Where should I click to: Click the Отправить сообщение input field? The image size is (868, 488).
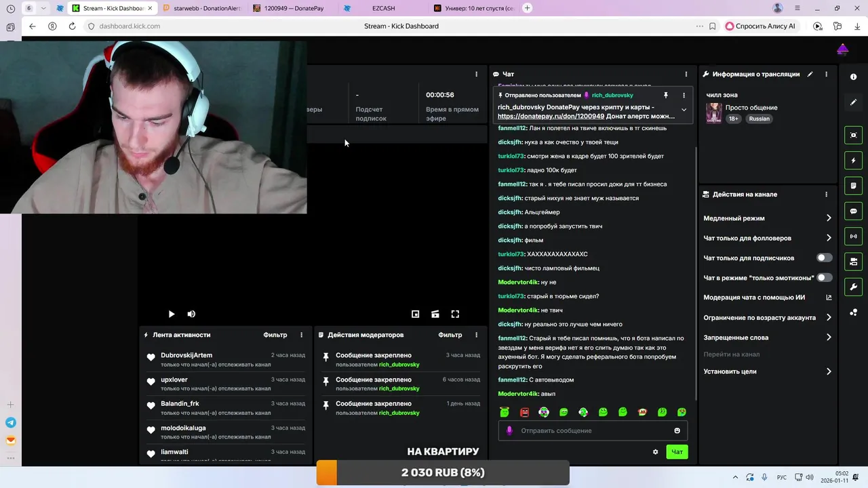click(x=593, y=430)
